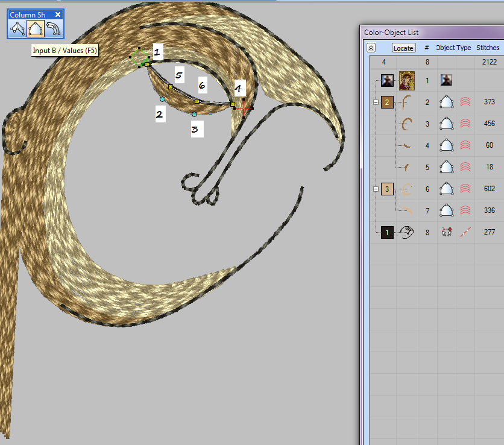This screenshot has width=504, height=445.
Task: Select the Input C curved column tool
Action: click(53, 29)
